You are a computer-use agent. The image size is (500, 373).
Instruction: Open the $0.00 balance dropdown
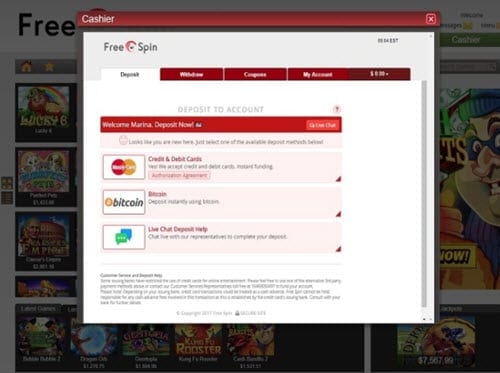coord(379,74)
